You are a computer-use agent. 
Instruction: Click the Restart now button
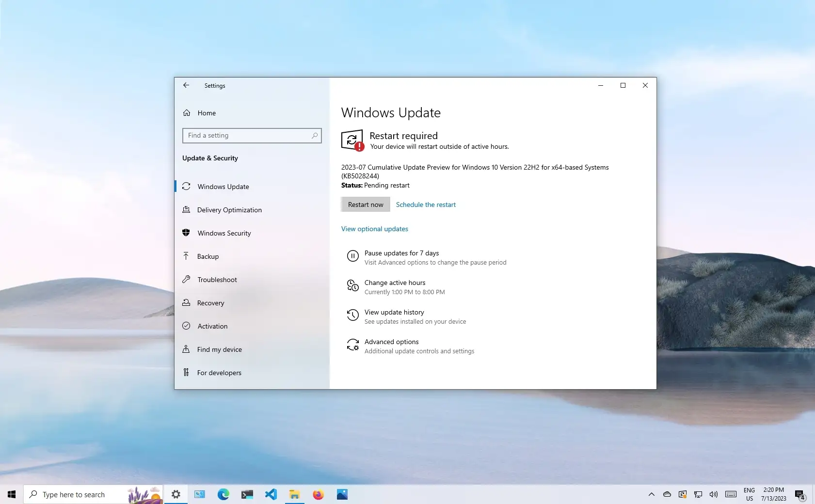pyautogui.click(x=366, y=205)
